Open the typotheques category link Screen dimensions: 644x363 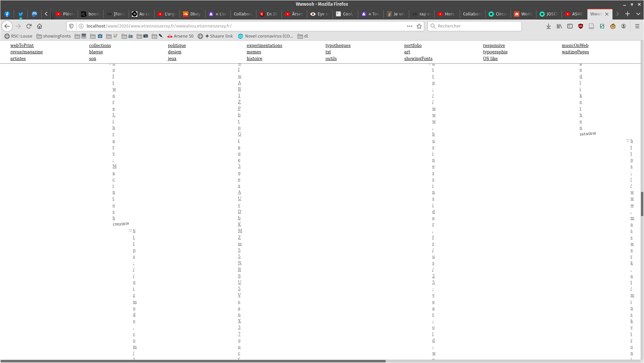click(x=338, y=46)
